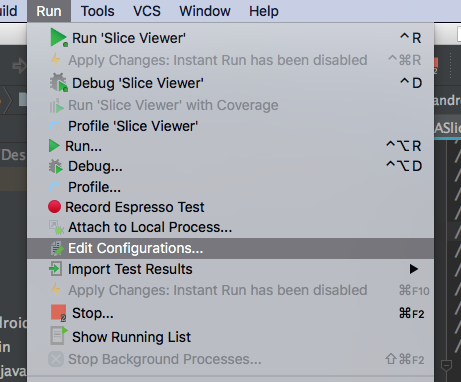Click the ^D shortcut label for Debug 'Slice Viewer'

coord(411,83)
